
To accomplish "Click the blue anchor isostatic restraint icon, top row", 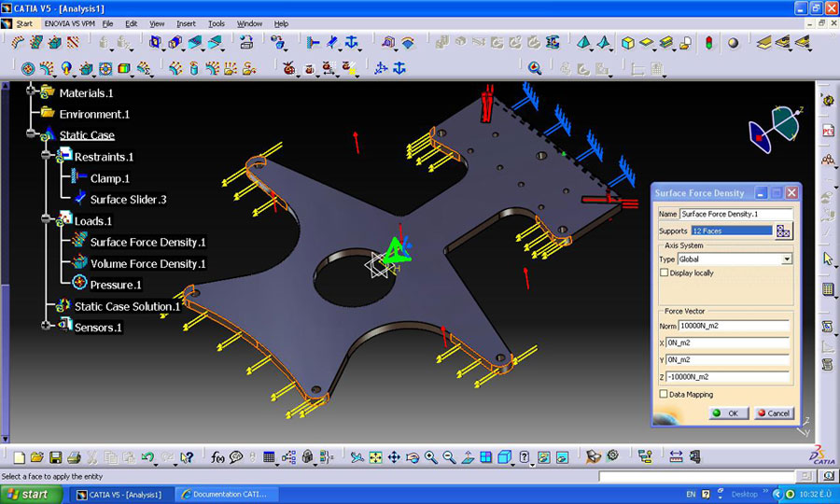I will click(x=351, y=42).
